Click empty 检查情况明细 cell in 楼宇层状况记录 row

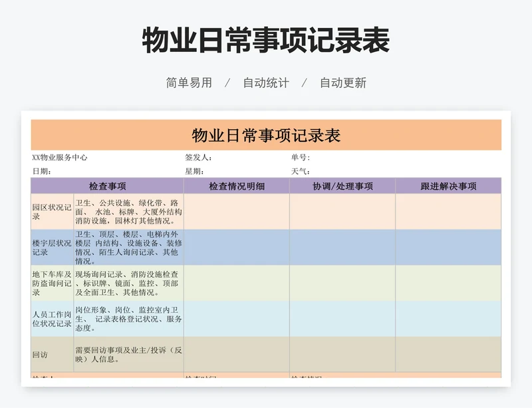[x=237, y=248]
